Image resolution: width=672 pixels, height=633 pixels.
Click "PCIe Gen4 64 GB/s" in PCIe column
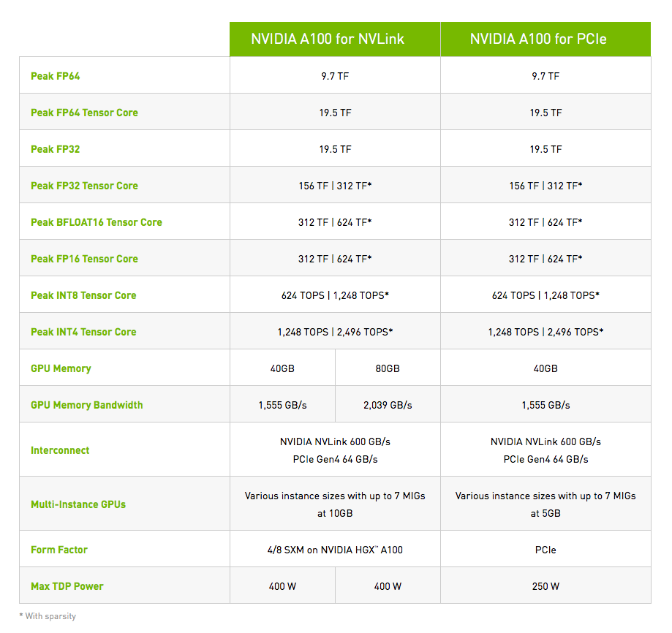tap(545, 459)
